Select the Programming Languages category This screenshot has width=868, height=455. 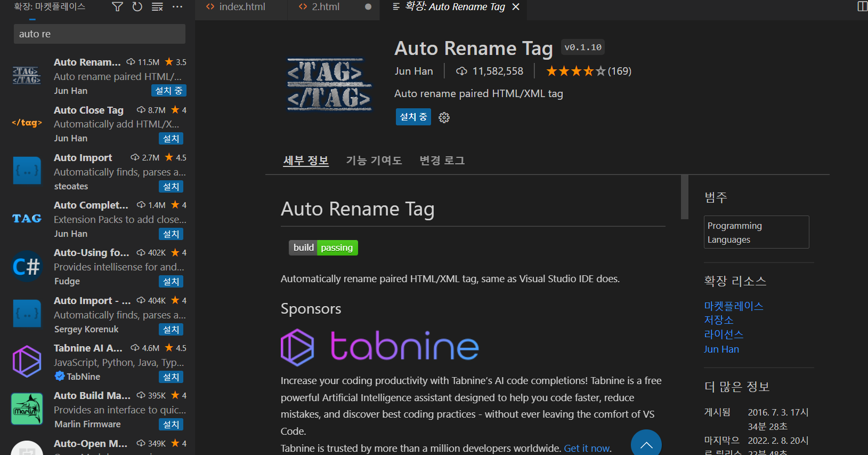pyautogui.click(x=757, y=232)
